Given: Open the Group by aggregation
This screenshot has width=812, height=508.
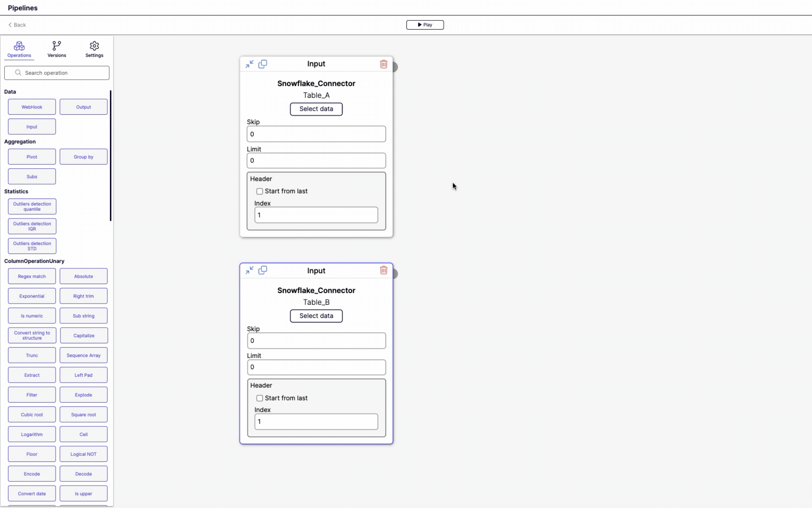Looking at the screenshot, I should [x=83, y=157].
